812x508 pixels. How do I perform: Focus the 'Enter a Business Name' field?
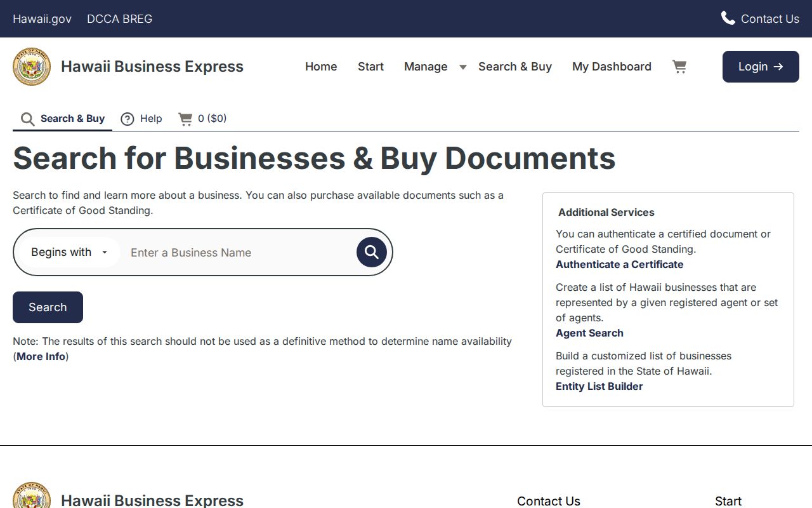coord(238,252)
